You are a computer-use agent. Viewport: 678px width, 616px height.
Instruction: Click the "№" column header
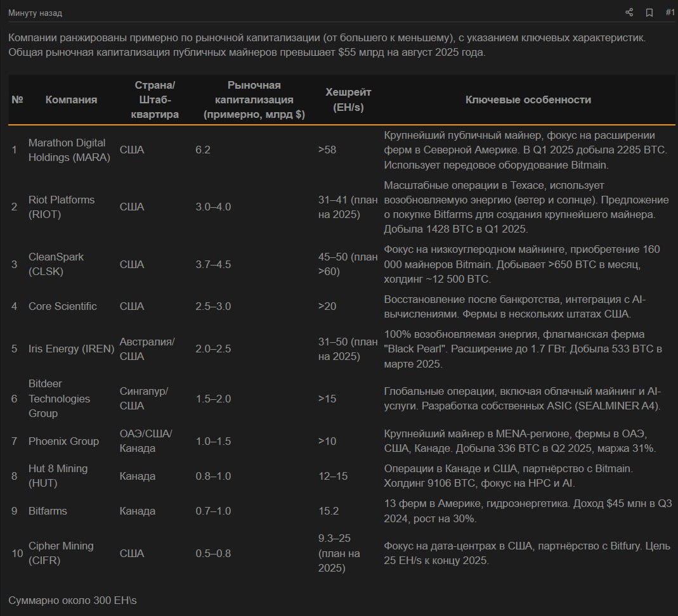coord(17,99)
